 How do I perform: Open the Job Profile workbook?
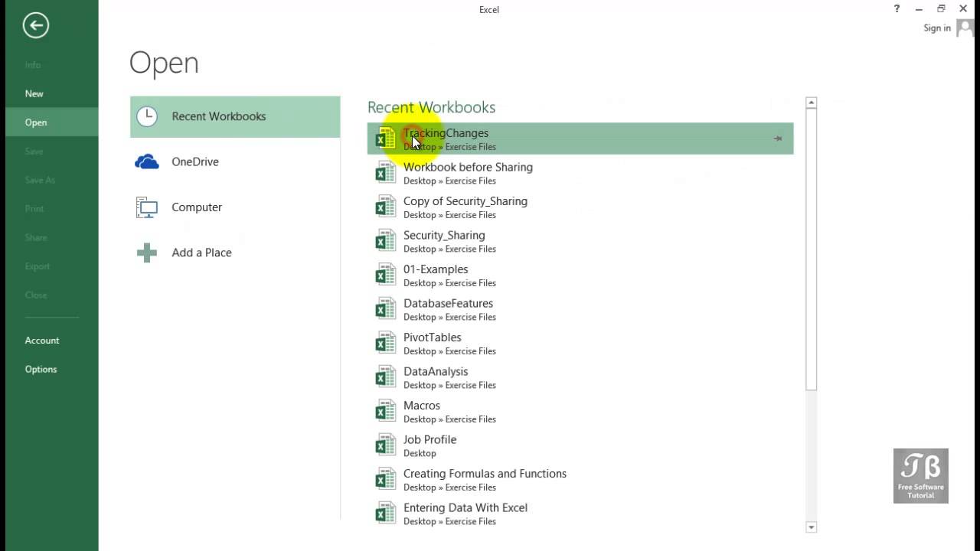click(580, 445)
